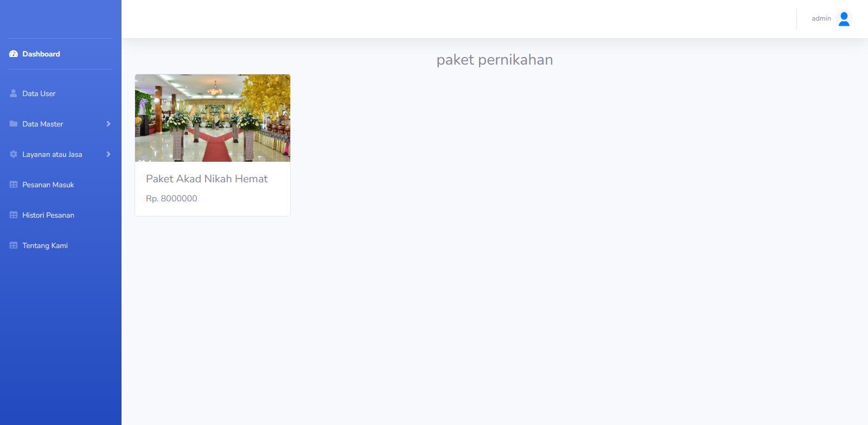868x425 pixels.
Task: Click the Layanan atau Jasa gear icon
Action: click(14, 154)
